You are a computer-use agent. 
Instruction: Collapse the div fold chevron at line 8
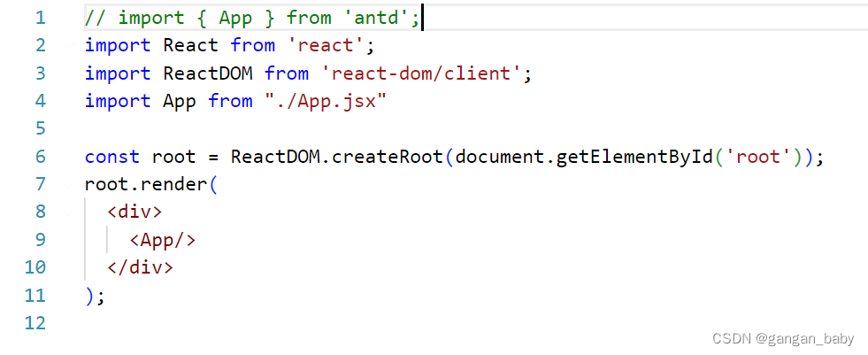(69, 212)
